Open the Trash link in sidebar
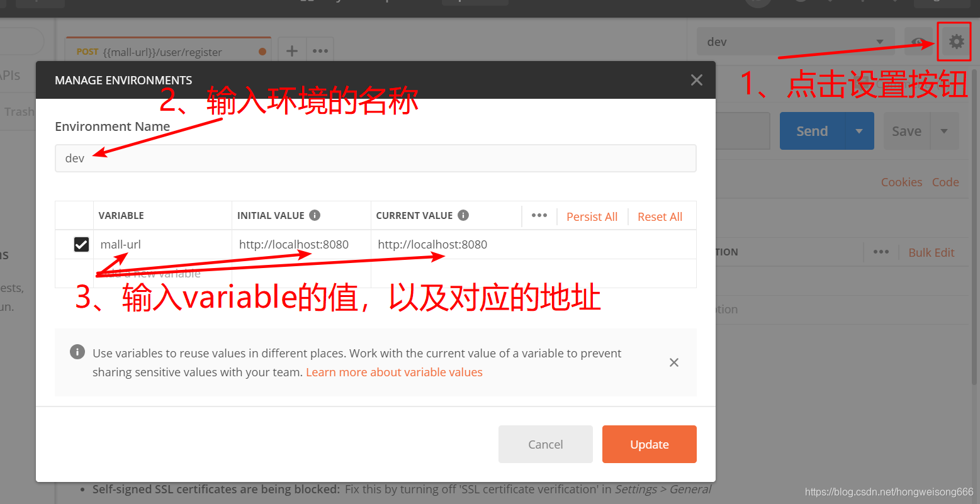Viewport: 980px width, 504px height. click(18, 111)
